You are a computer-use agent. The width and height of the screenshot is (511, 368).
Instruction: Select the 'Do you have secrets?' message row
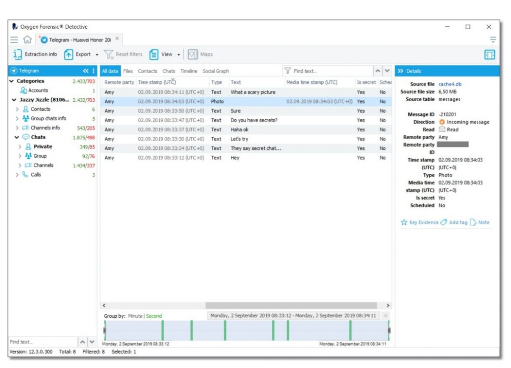(x=246, y=120)
